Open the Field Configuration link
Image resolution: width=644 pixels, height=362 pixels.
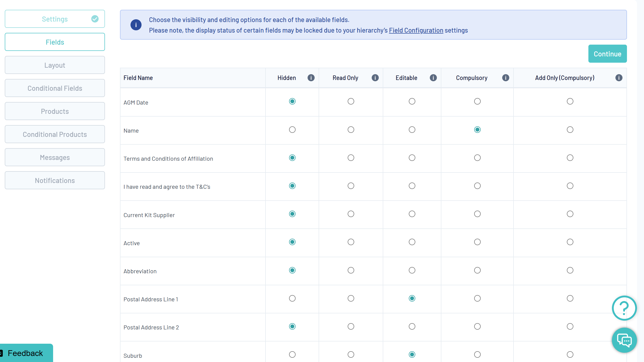tap(416, 30)
